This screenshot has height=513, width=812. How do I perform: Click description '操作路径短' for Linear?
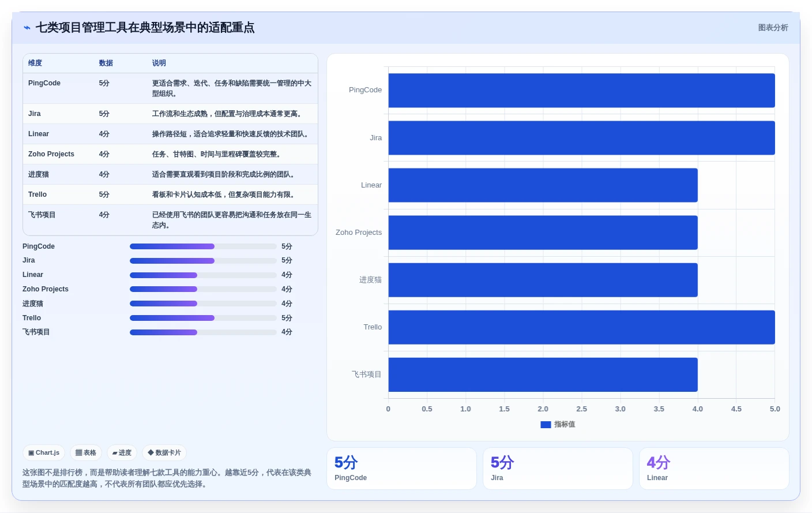tap(232, 134)
